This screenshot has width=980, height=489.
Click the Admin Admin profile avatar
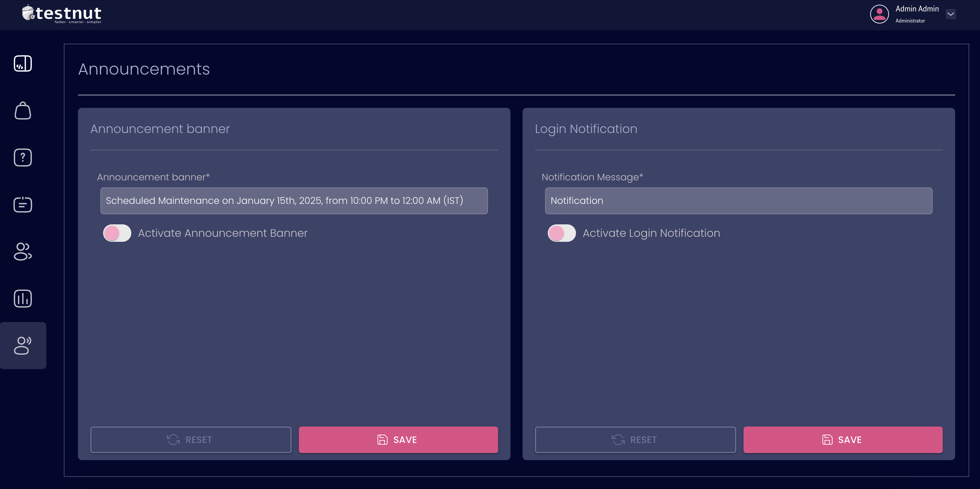tap(879, 14)
